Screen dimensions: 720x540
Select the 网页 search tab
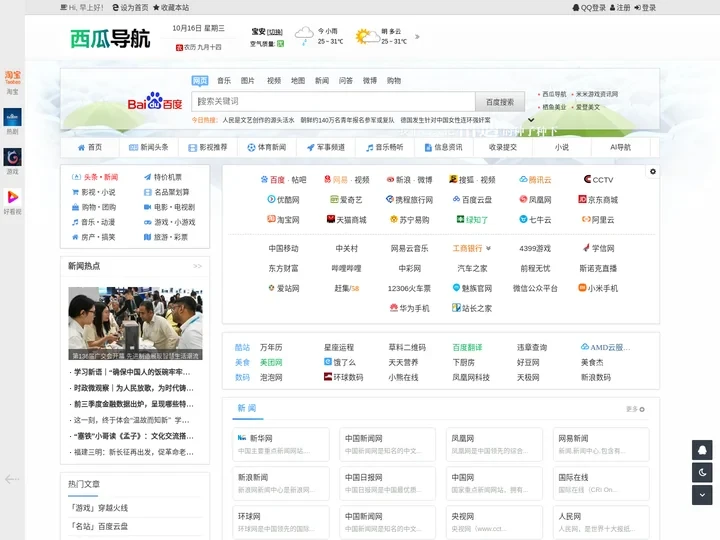tap(200, 81)
